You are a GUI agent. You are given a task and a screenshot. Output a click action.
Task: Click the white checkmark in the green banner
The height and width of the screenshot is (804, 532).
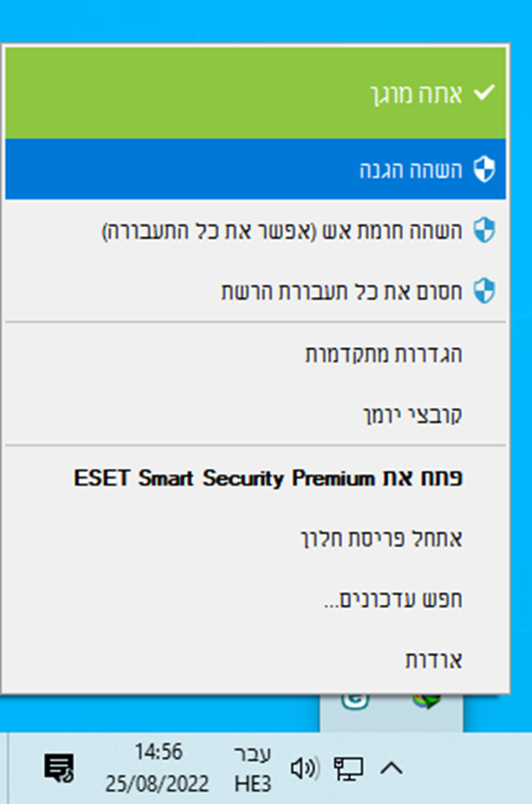[x=484, y=93]
